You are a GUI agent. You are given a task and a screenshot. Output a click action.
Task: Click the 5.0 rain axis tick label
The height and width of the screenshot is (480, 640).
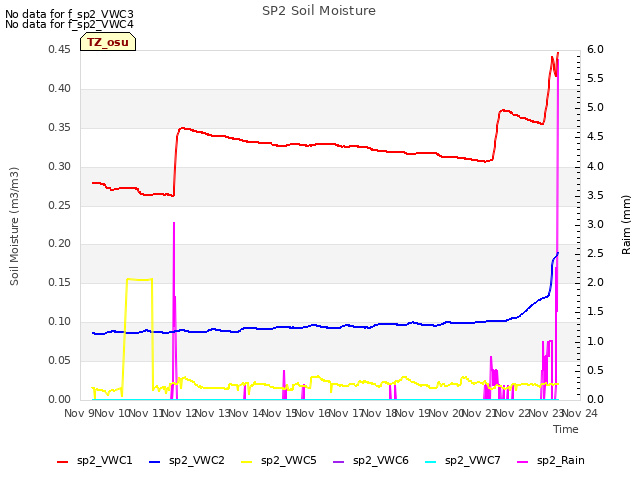pyautogui.click(x=595, y=108)
